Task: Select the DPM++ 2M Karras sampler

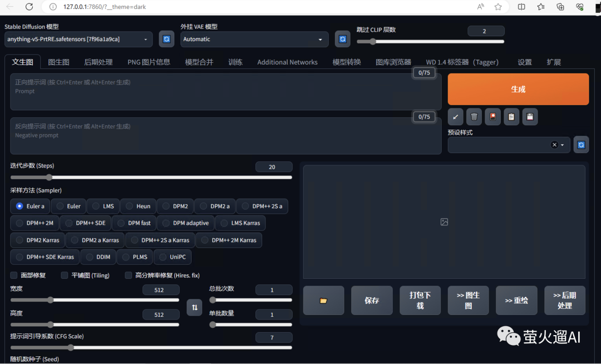Action: [229, 240]
